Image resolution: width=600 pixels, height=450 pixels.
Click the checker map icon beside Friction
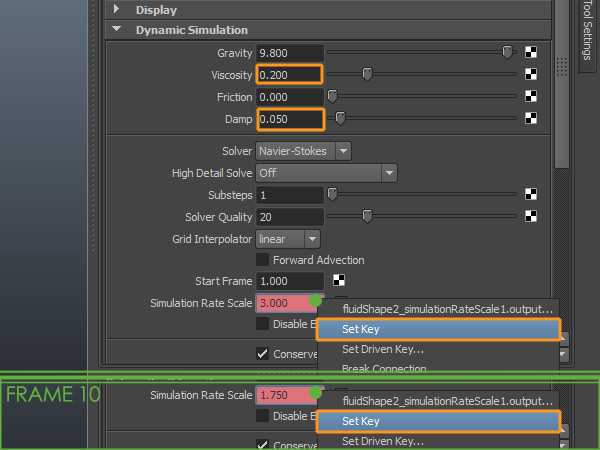tap(532, 97)
